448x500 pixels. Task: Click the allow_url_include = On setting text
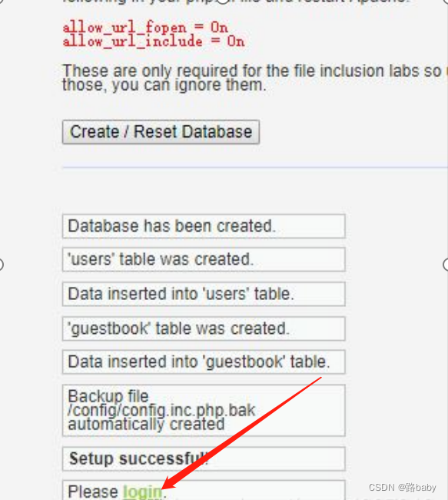click(154, 42)
